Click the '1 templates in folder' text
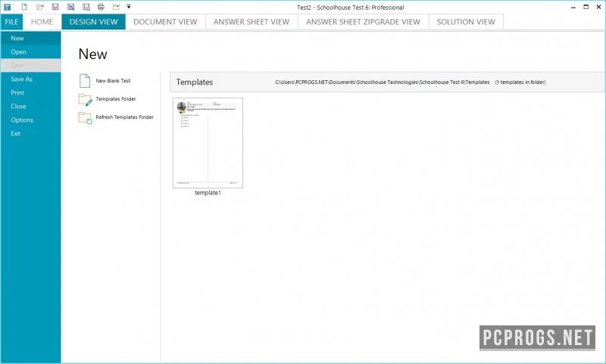The height and width of the screenshot is (364, 606). coord(520,82)
